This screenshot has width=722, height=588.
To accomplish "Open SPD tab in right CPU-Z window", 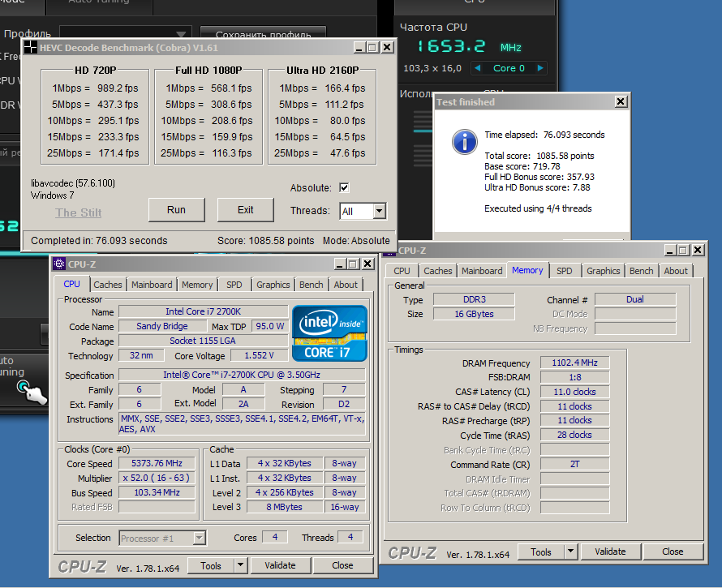I will tap(564, 271).
